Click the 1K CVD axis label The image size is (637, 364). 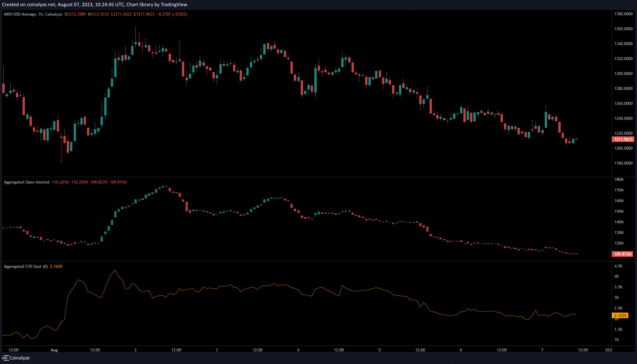coord(616,340)
